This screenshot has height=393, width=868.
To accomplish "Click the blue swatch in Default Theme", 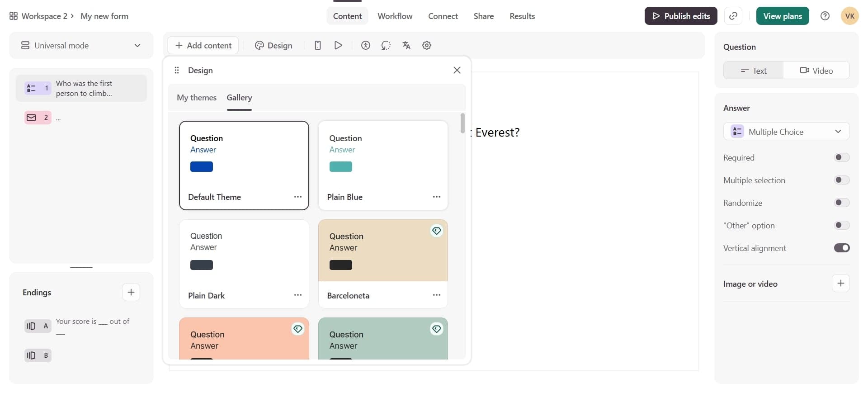I will [x=202, y=166].
